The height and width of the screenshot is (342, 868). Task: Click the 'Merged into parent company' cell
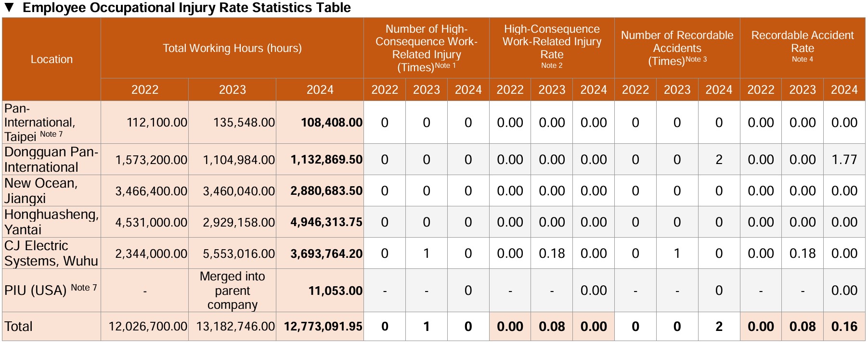click(232, 290)
